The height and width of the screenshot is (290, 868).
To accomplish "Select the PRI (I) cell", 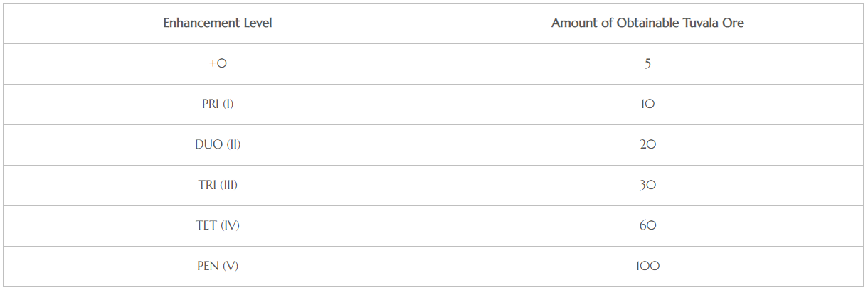I will click(218, 104).
